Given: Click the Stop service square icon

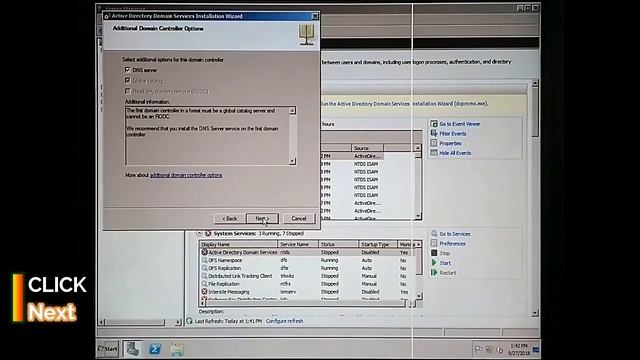Looking at the screenshot, I should pos(434,253).
